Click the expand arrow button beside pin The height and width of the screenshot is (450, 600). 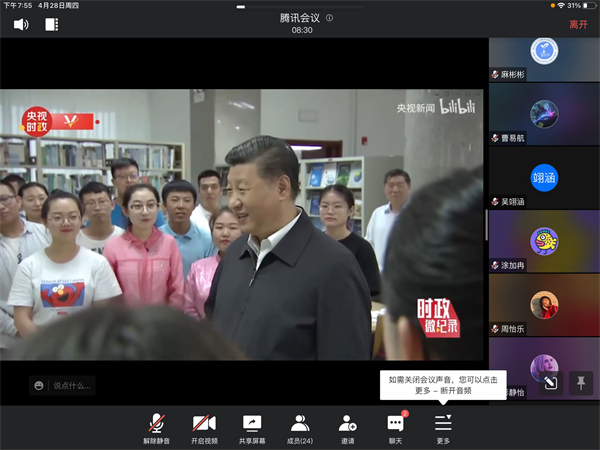click(550, 382)
